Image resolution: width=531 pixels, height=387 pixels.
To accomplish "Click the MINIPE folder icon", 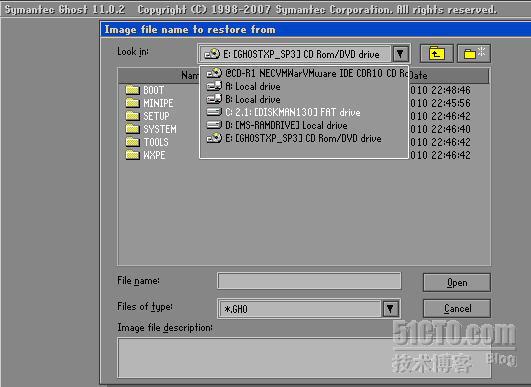I will 132,103.
